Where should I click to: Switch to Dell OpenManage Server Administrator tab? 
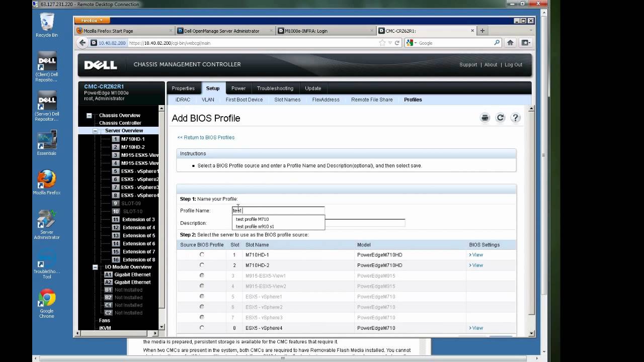pyautogui.click(x=225, y=31)
